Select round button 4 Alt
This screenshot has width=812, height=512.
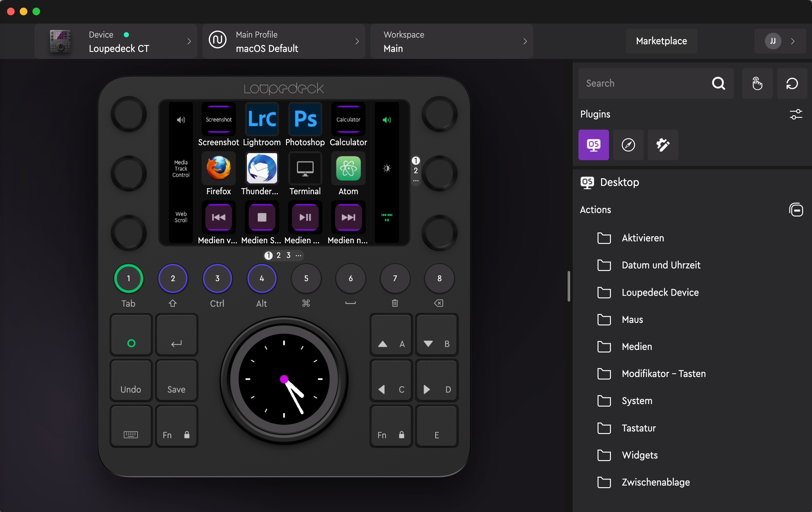(262, 278)
